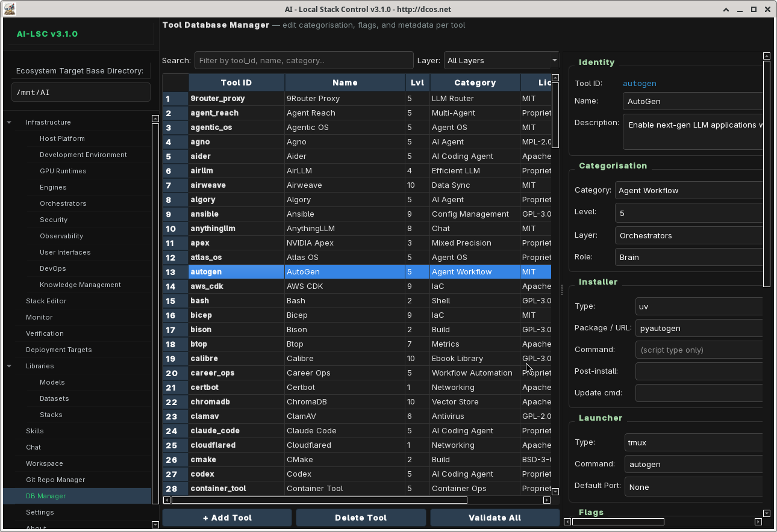The image size is (777, 532).
Task: Open the Layer filter dropdown showing All Layers
Action: pos(502,61)
